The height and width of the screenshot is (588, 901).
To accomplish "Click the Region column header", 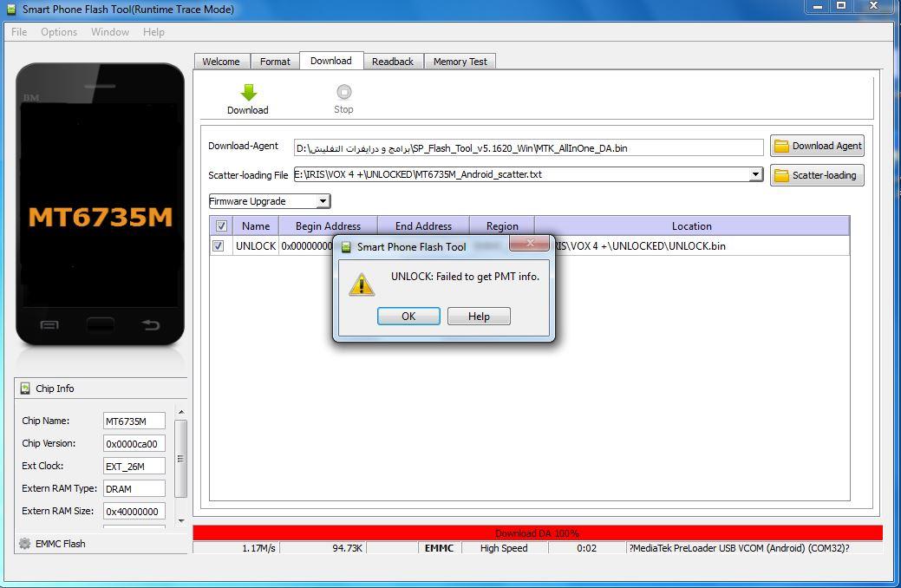I will coord(502,225).
